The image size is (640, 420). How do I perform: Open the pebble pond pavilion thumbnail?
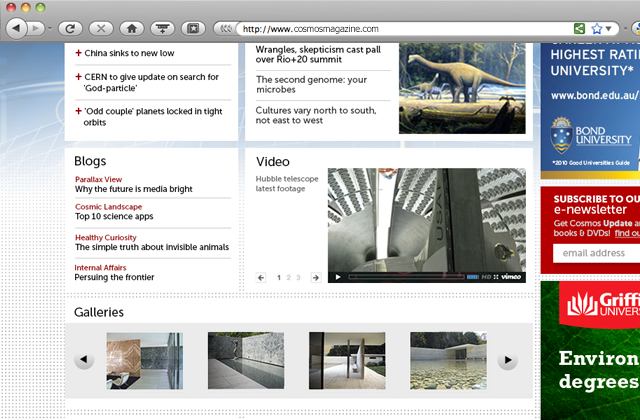click(448, 361)
